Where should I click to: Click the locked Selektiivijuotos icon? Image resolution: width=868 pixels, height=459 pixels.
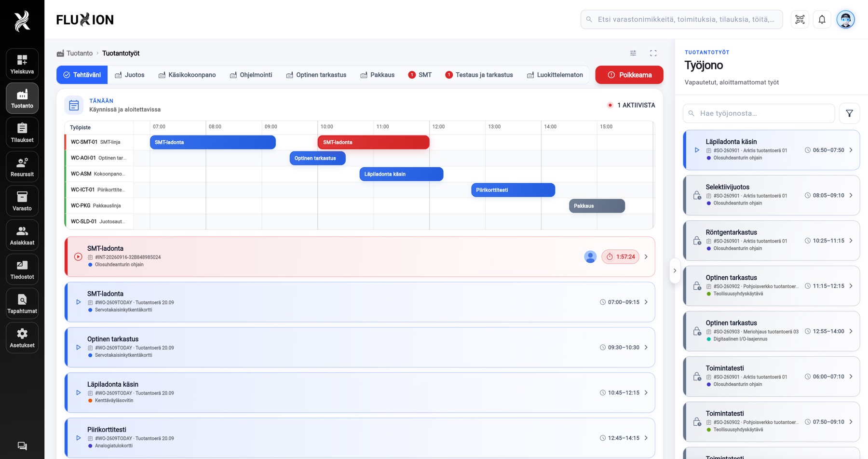pyautogui.click(x=697, y=195)
